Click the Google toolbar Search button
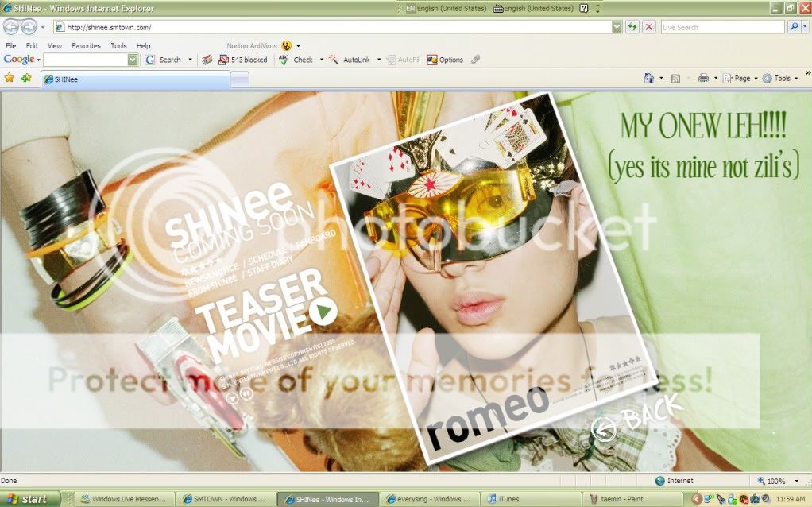Viewport: 812px width, 507px height. click(163, 60)
